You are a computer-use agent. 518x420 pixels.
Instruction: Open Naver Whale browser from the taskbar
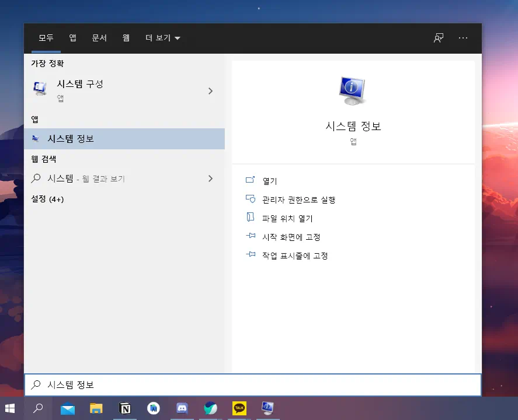[210, 408]
